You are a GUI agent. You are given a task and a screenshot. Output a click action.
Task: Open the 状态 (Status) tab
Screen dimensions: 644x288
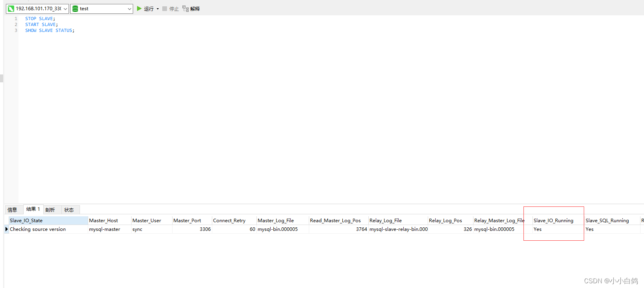(x=69, y=210)
